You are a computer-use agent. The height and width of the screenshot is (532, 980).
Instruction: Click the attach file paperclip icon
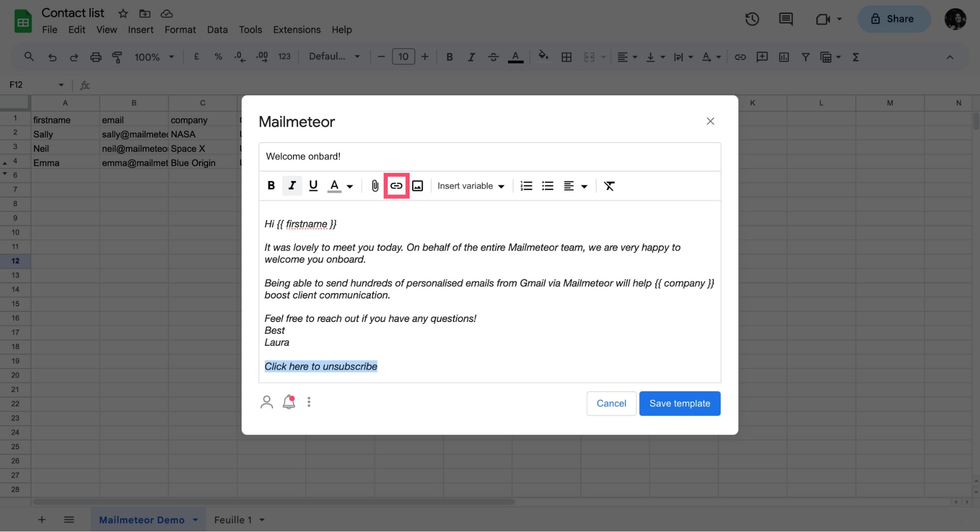point(375,186)
